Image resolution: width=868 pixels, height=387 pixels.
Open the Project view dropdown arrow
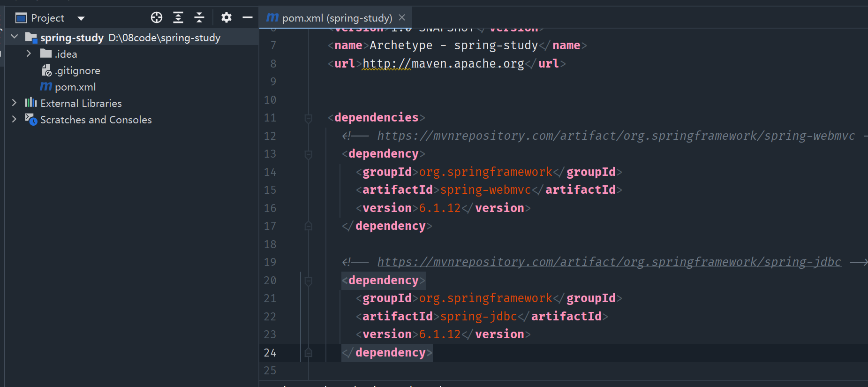81,19
